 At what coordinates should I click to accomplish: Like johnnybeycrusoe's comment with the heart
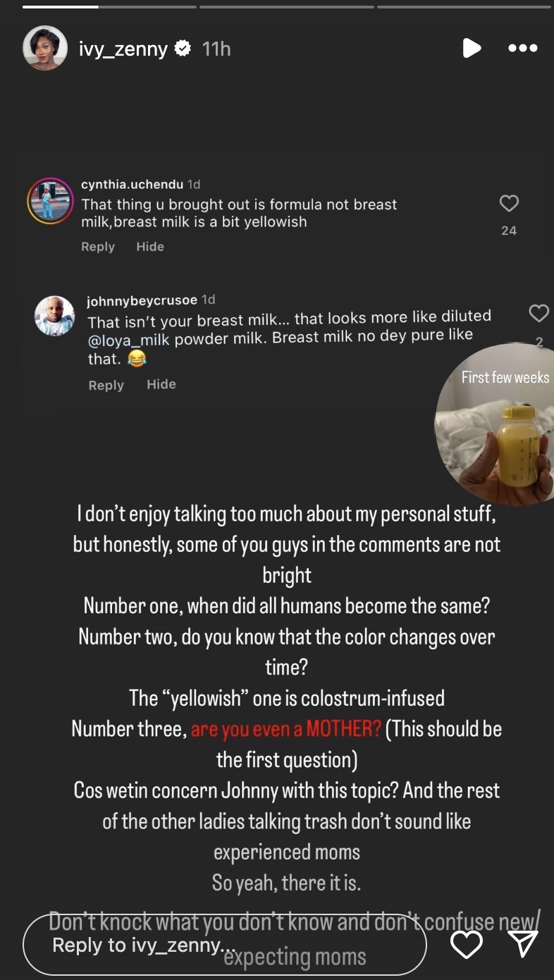538,314
